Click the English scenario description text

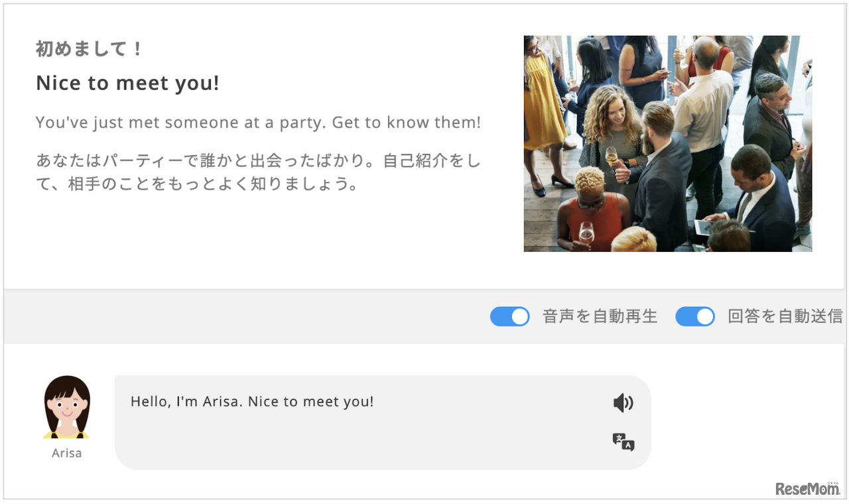click(258, 122)
